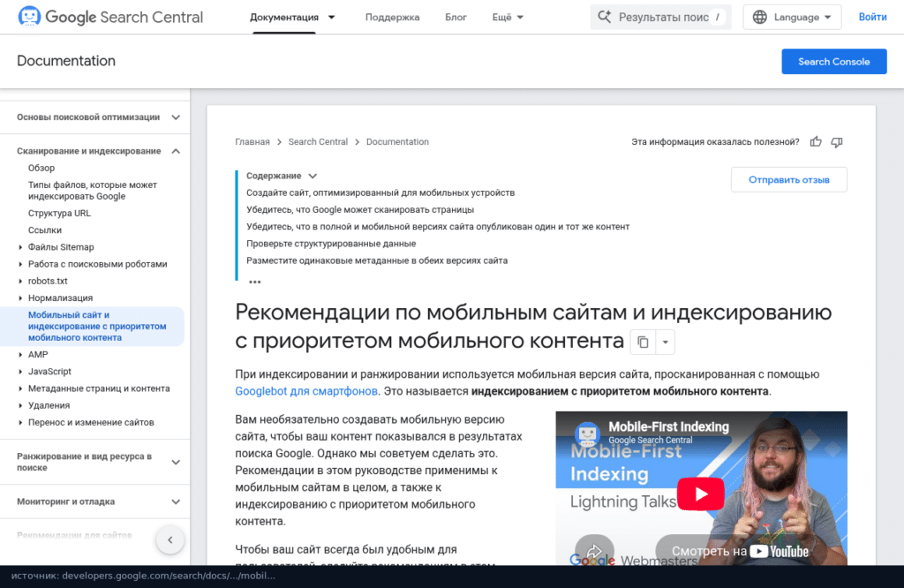904x588 pixels.
Task: Click thumbs up helpful icon
Action: tap(815, 142)
